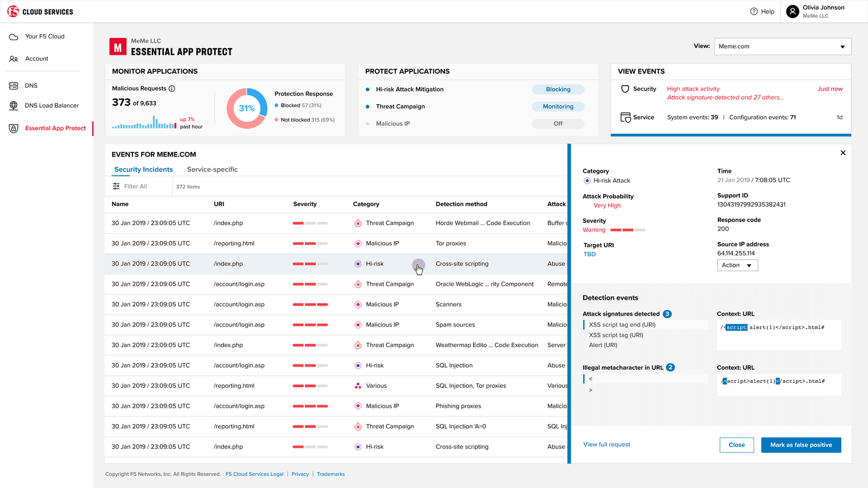Viewport: 868px width, 488px height.
Task: Select the Security Incidents tab
Action: pyautogui.click(x=143, y=169)
